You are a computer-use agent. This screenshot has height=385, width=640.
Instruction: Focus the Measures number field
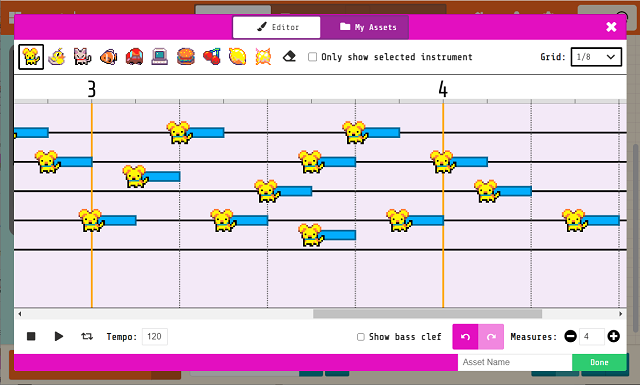592,336
